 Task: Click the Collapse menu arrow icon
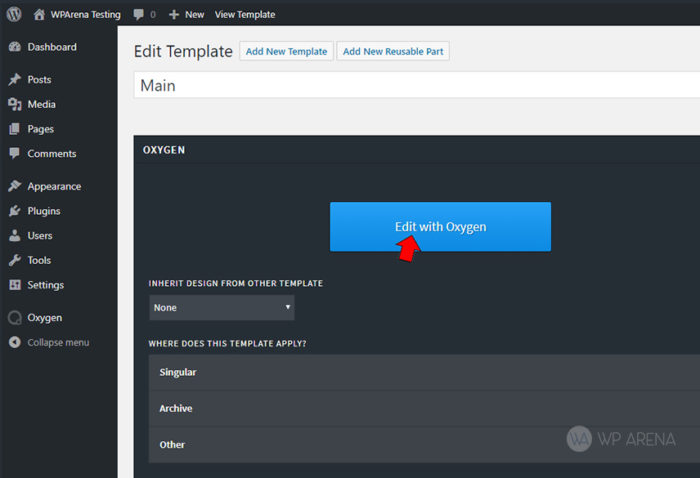(15, 342)
